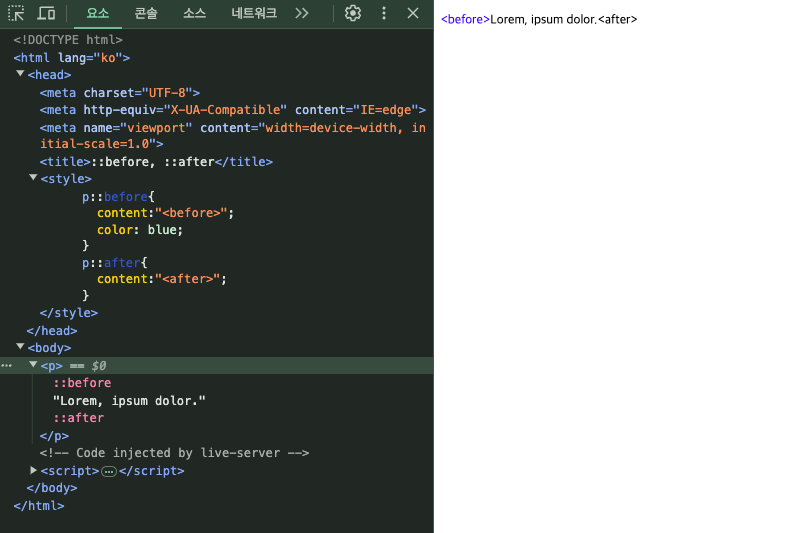The image size is (788, 533).
Task: Select the "Lorem, ipsum dolor." text node
Action: point(129,401)
